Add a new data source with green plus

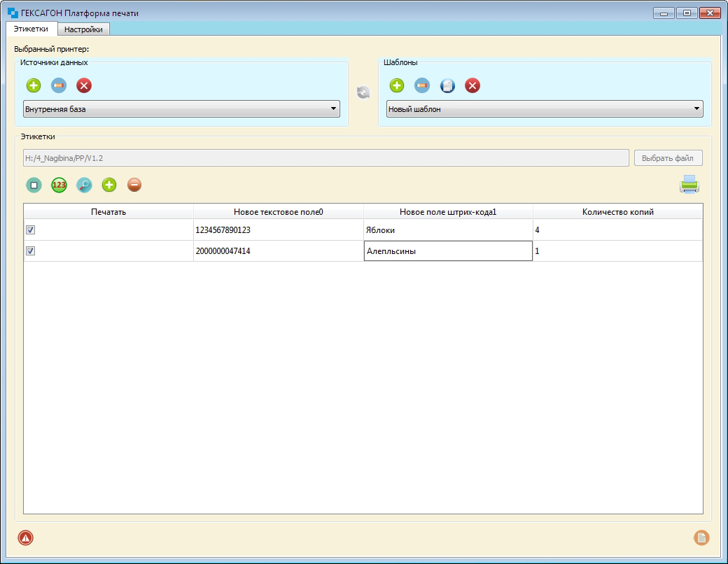coord(34,86)
